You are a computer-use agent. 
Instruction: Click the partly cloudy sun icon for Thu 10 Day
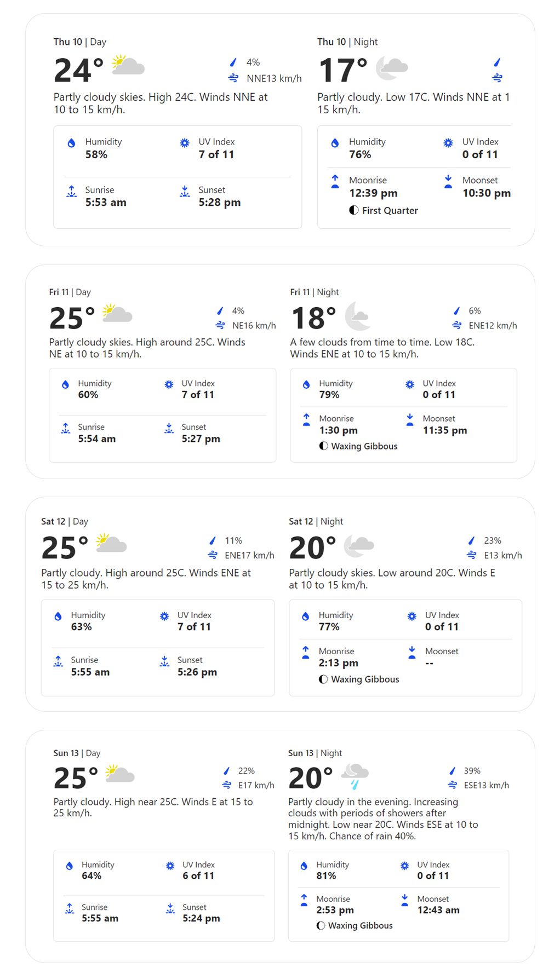click(128, 66)
